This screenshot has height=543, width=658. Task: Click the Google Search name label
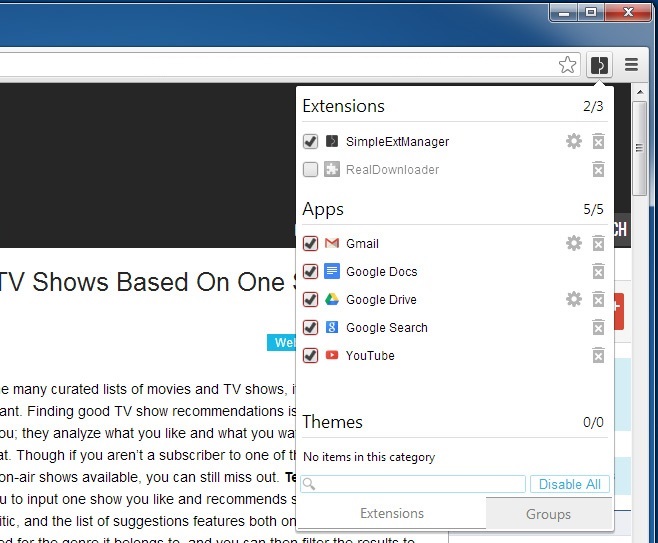386,328
